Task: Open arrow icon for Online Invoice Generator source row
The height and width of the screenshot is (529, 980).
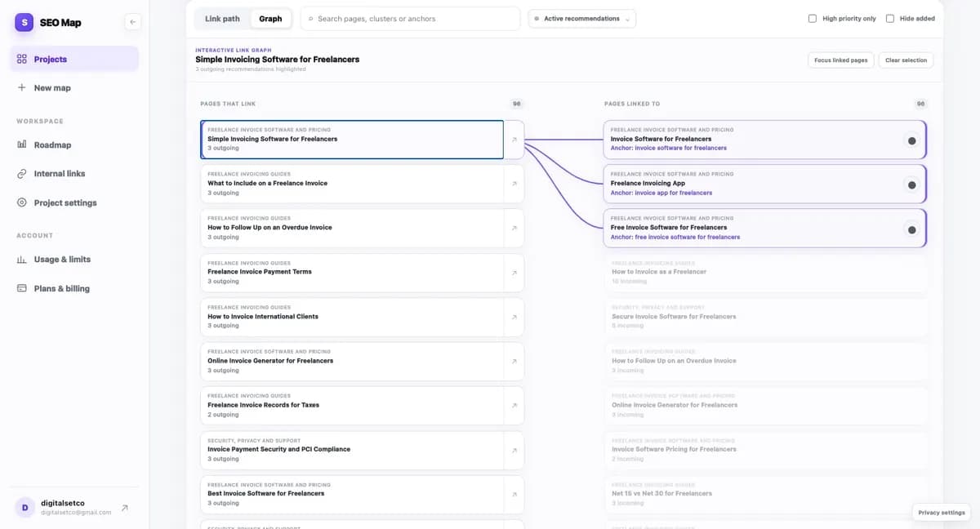Action: point(514,361)
